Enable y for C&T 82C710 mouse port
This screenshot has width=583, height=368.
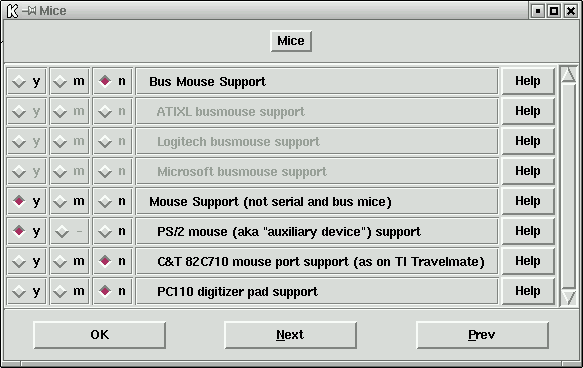coord(26,261)
